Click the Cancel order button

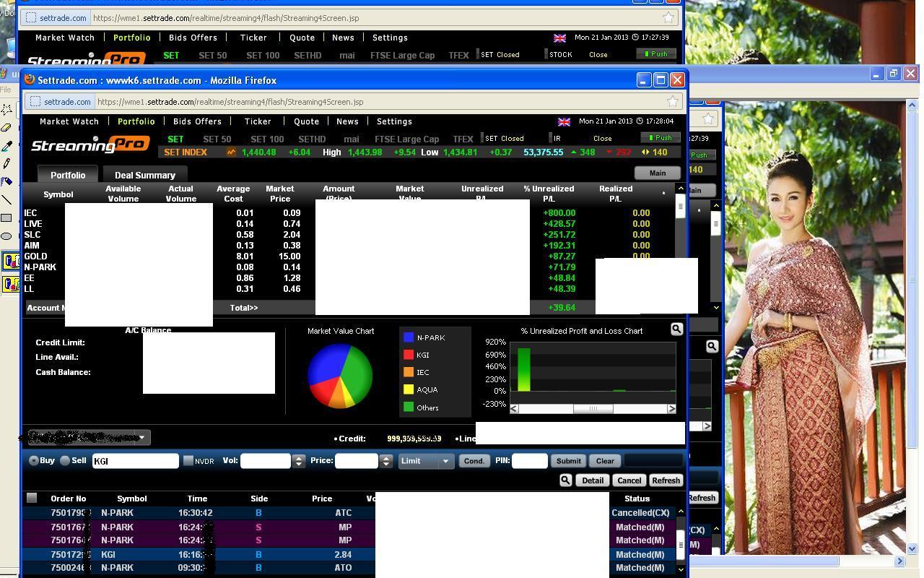coord(629,480)
